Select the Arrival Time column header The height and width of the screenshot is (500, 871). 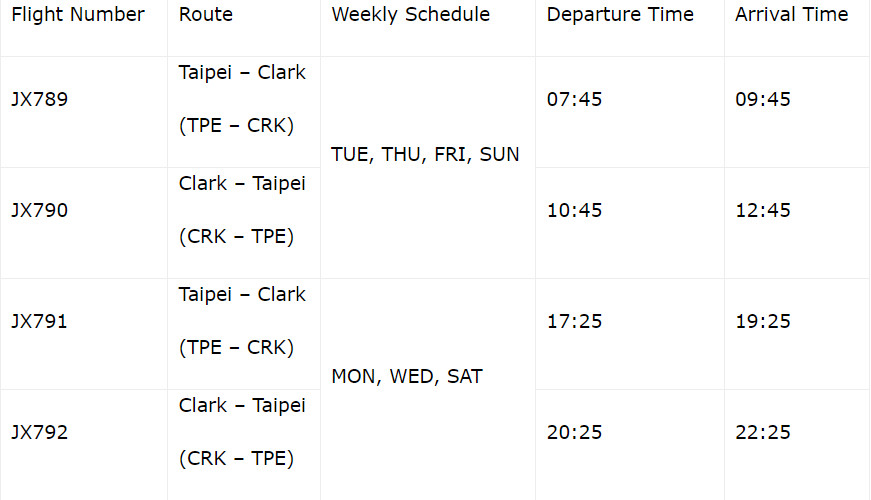pyautogui.click(x=791, y=15)
